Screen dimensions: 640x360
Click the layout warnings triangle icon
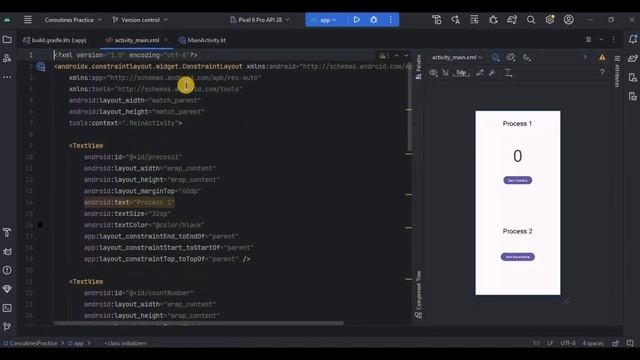602,58
